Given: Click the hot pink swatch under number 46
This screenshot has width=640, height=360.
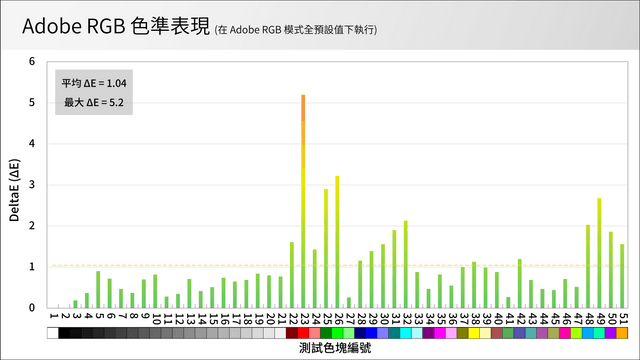Looking at the screenshot, I should (x=565, y=333).
